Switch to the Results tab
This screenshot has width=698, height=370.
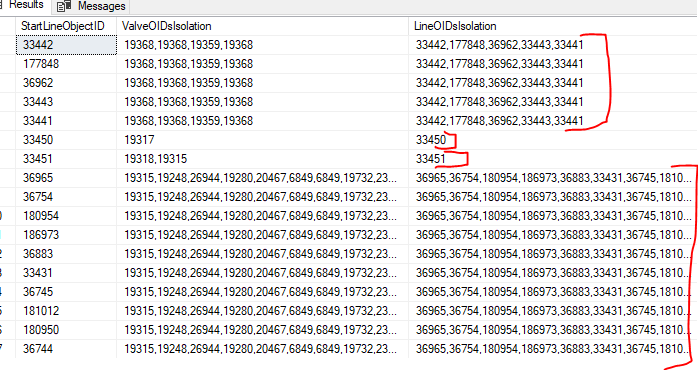[24, 5]
